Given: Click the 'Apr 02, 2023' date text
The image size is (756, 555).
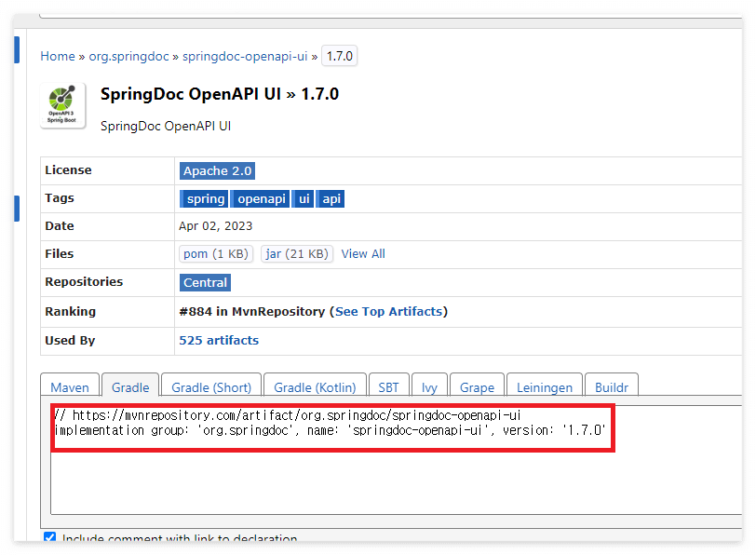Looking at the screenshot, I should pos(215,226).
